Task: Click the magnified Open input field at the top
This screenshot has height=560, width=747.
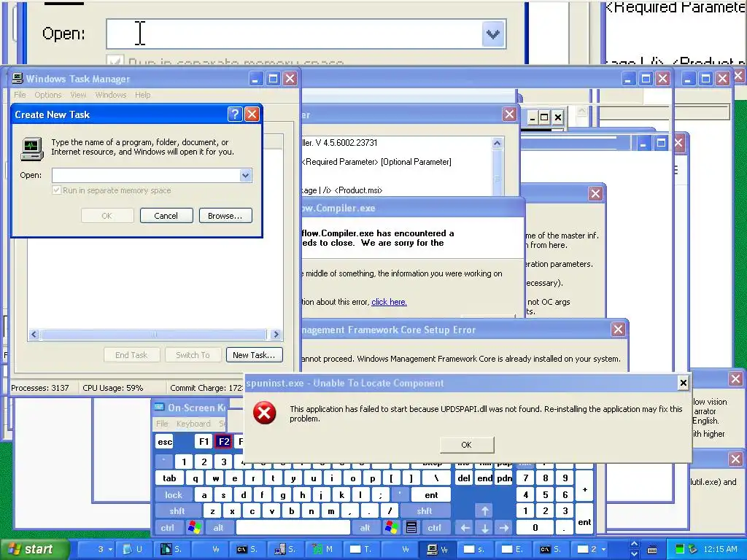Action: pos(295,34)
